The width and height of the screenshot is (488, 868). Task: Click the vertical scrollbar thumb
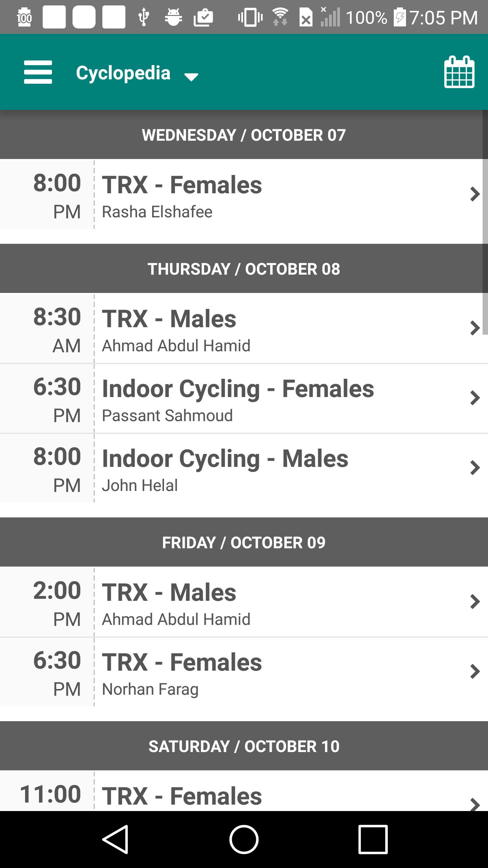point(485,222)
